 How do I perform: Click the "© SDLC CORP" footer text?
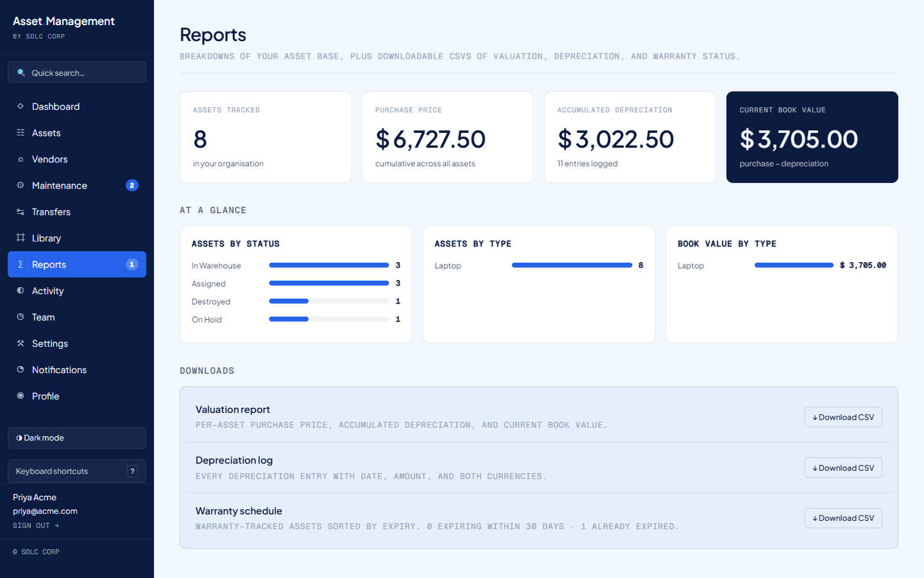click(36, 552)
